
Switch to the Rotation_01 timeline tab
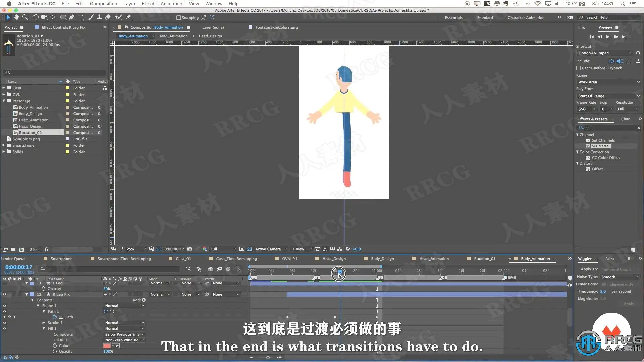(x=484, y=259)
